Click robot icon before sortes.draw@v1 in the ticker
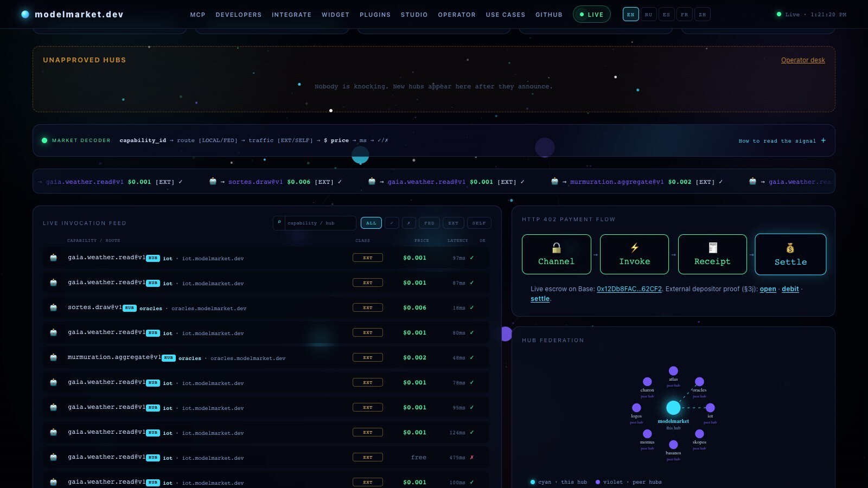 [x=213, y=181]
